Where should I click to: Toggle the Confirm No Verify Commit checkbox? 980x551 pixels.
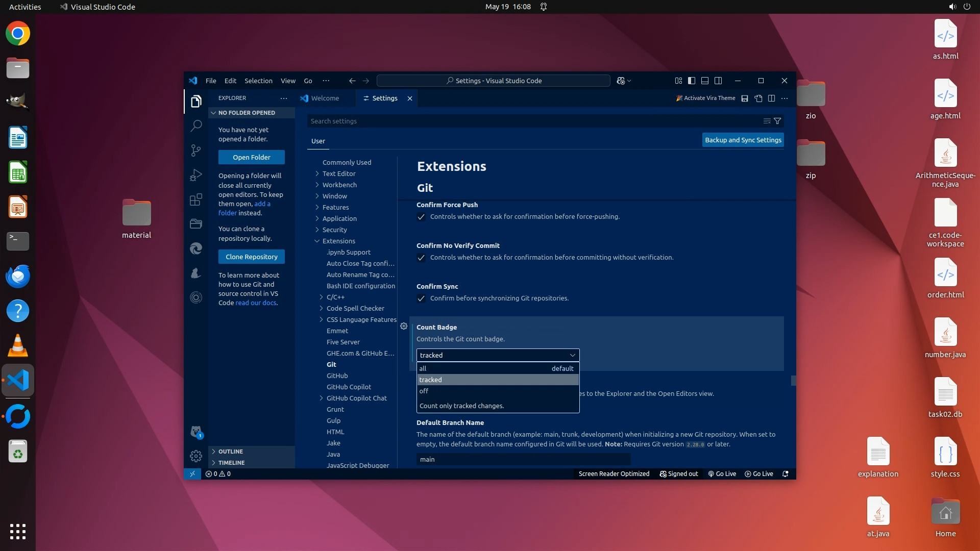click(x=421, y=258)
